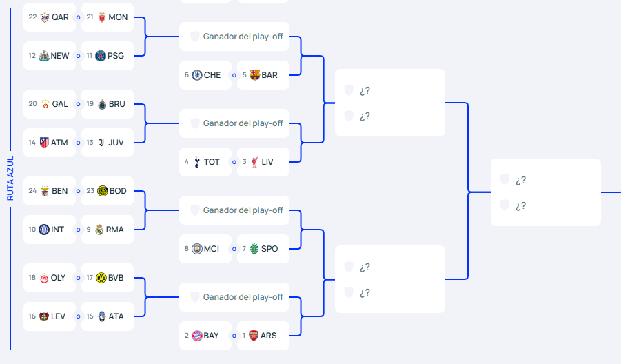The width and height of the screenshot is (621, 364).
Task: Click the Liverpool club crest icon
Action: coord(255,162)
